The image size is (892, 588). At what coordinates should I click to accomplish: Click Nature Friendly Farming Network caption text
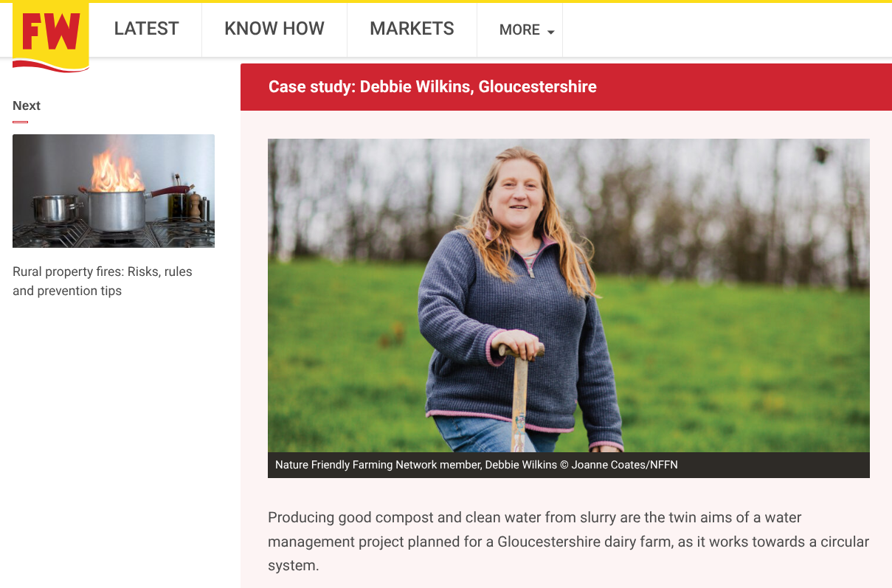point(376,465)
